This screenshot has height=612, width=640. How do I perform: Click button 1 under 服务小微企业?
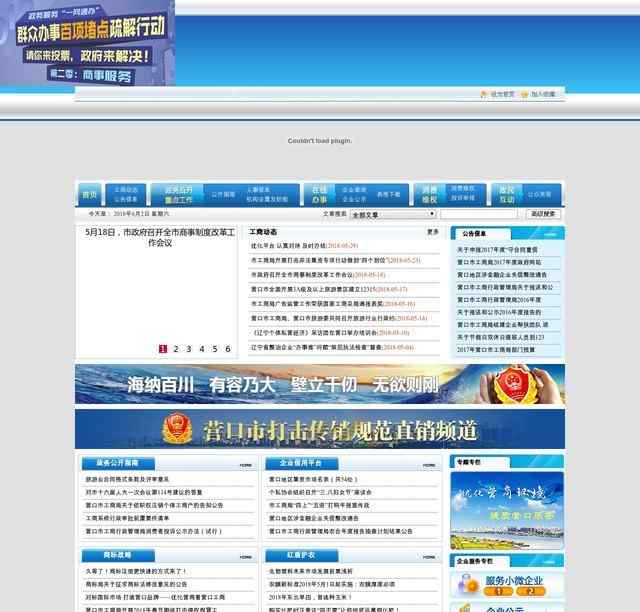[498, 591]
